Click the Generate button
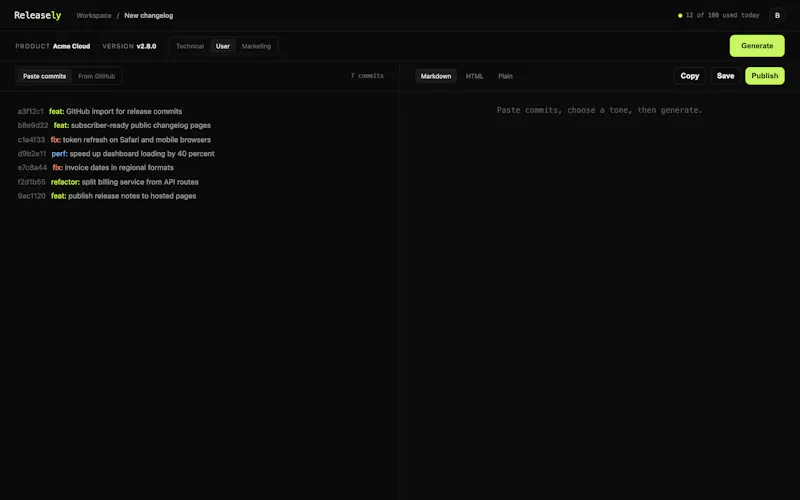Viewport: 800px width, 500px height. [757, 46]
